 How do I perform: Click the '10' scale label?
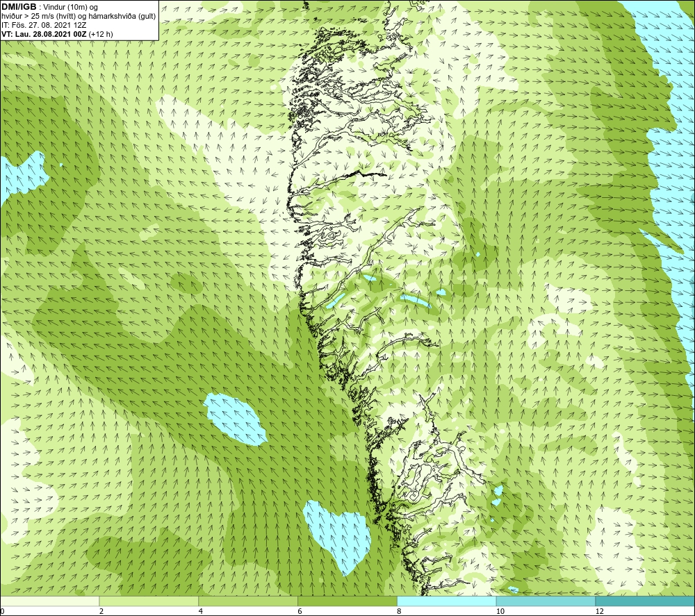500,612
